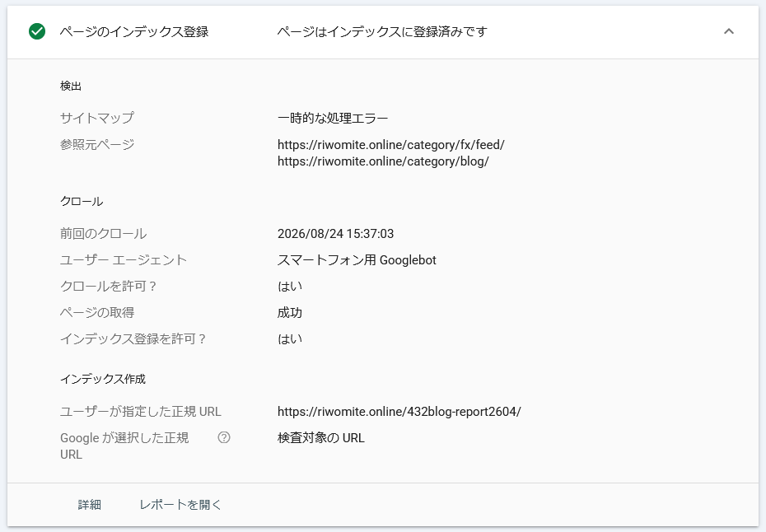Click the はい value for crawl allowed
This screenshot has height=532, width=766.
click(x=290, y=287)
